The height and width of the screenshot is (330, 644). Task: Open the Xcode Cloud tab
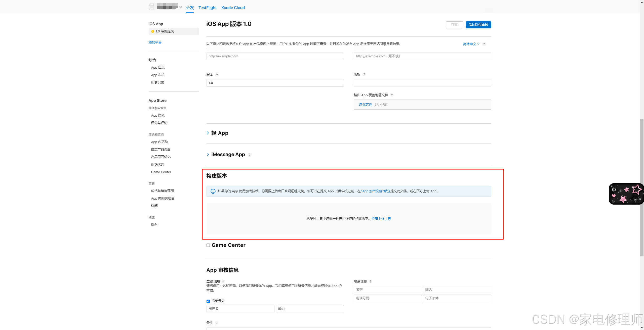coord(233,8)
